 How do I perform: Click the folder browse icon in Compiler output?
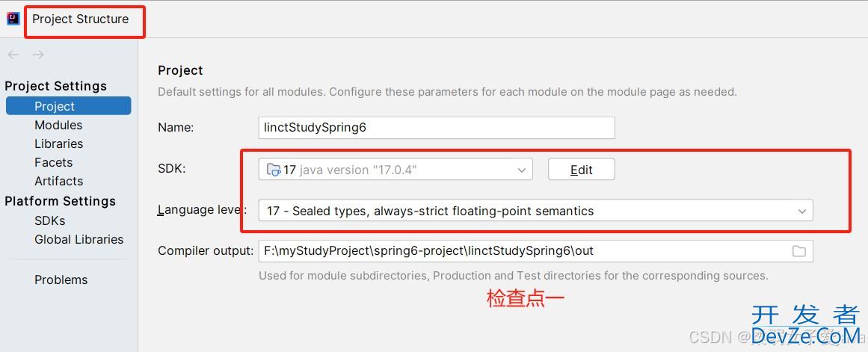(x=798, y=251)
